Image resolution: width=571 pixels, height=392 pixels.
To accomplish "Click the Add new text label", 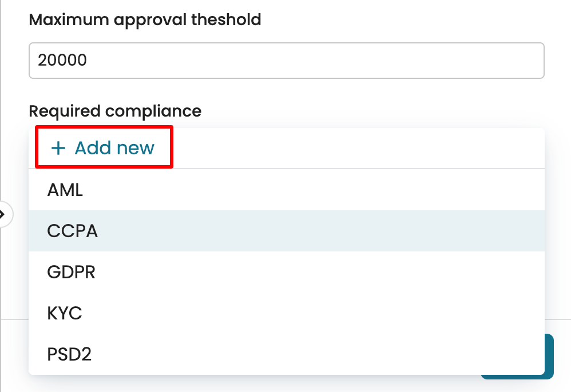I will 114,149.
